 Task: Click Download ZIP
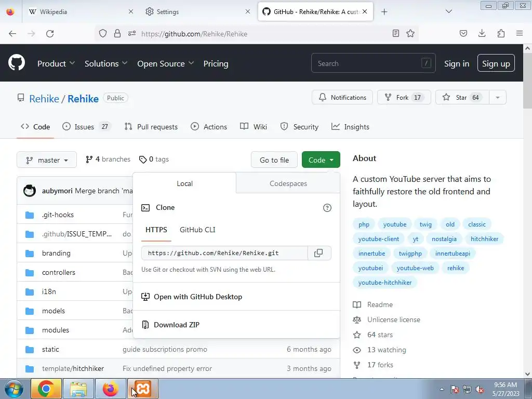tap(177, 325)
